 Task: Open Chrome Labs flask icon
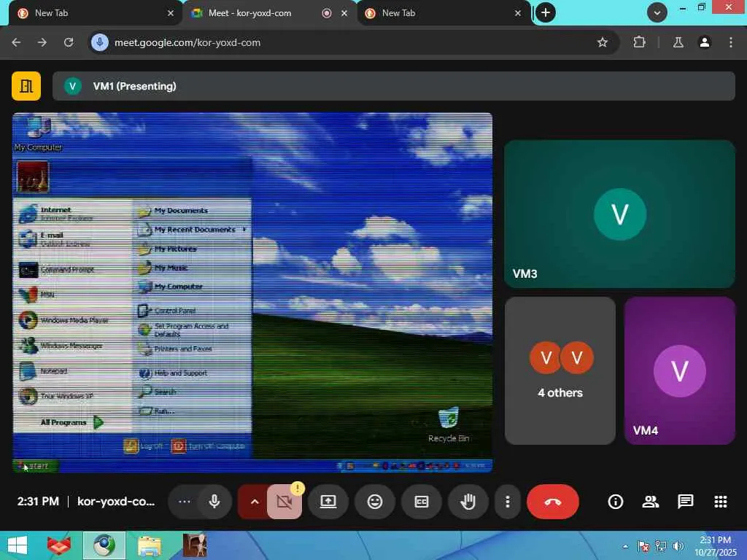(x=678, y=42)
